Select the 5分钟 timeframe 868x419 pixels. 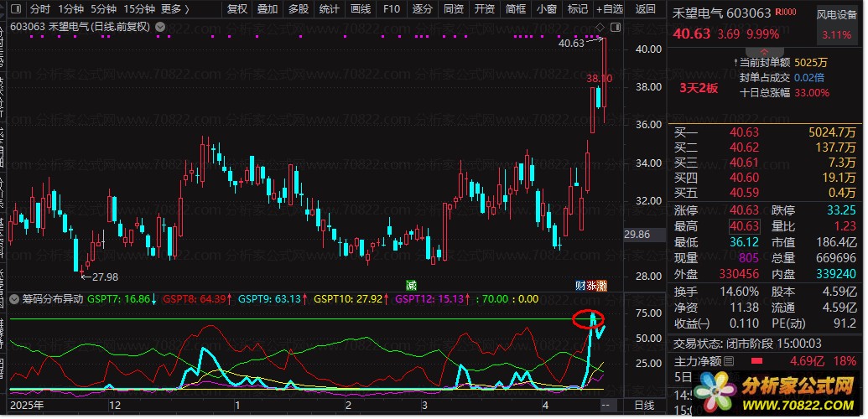pyautogui.click(x=103, y=9)
